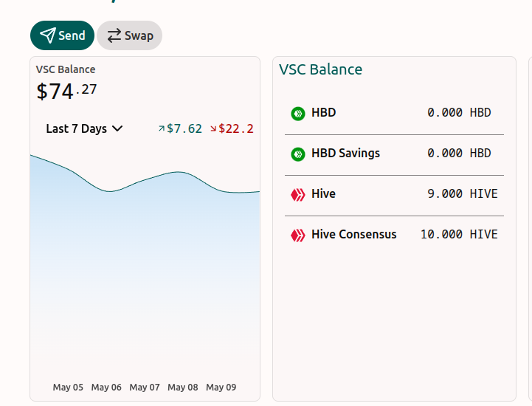Click the HBD Savings label
Screen dimensions: 532x406
pos(345,153)
